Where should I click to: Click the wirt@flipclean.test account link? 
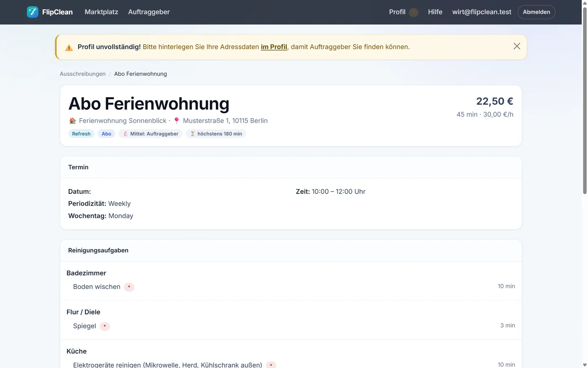coord(482,12)
